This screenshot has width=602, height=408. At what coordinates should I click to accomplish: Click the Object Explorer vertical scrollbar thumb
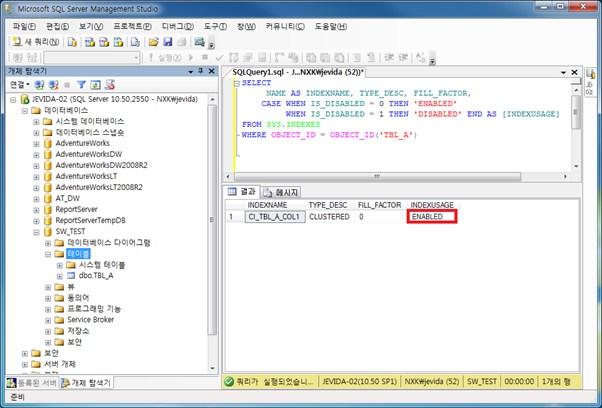pos(212,220)
